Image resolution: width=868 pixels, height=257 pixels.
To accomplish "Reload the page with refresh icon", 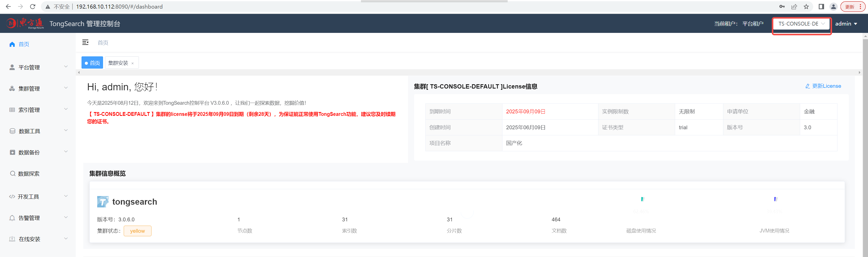I will (33, 6).
